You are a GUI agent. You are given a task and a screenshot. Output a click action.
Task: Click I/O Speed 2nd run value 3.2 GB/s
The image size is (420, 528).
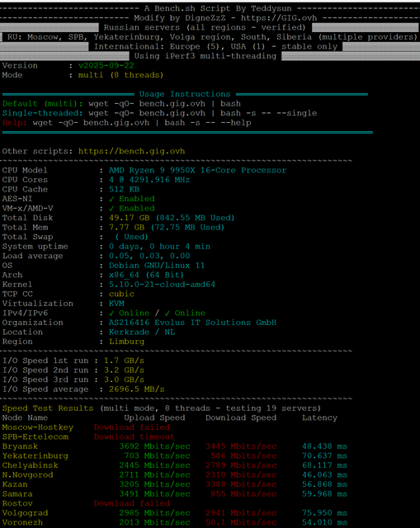pyautogui.click(x=124, y=370)
